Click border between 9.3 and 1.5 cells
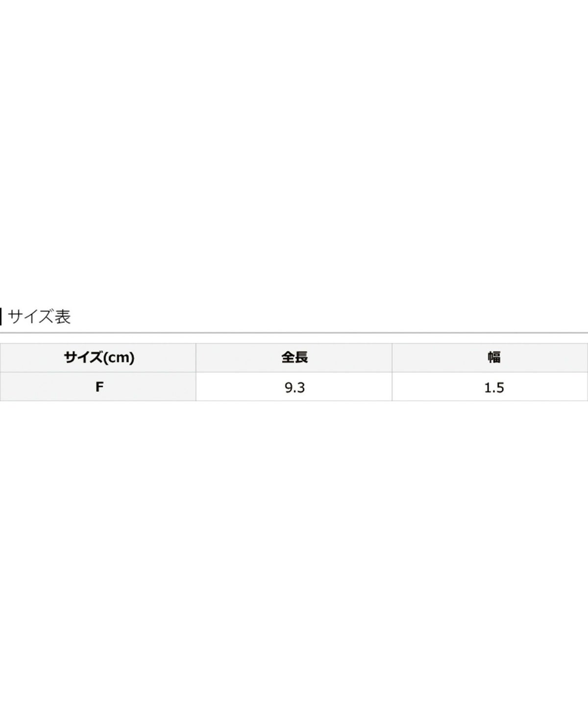Viewport: 588px width, 706px height. tap(392, 387)
